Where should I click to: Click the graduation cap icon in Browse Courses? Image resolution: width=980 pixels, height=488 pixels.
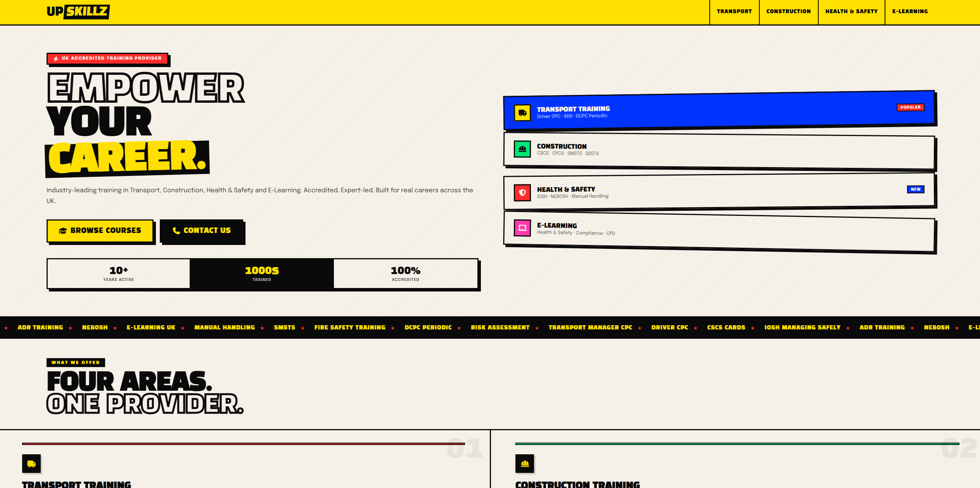(62, 230)
